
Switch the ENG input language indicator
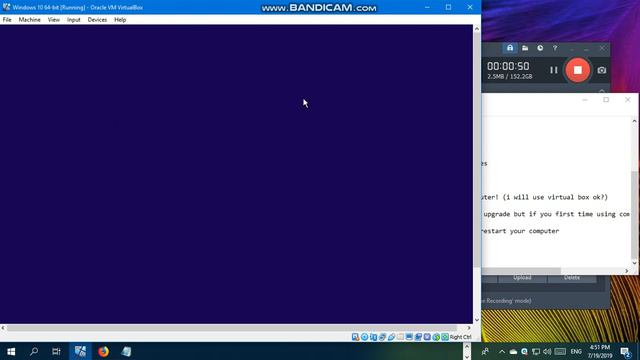tap(576, 351)
